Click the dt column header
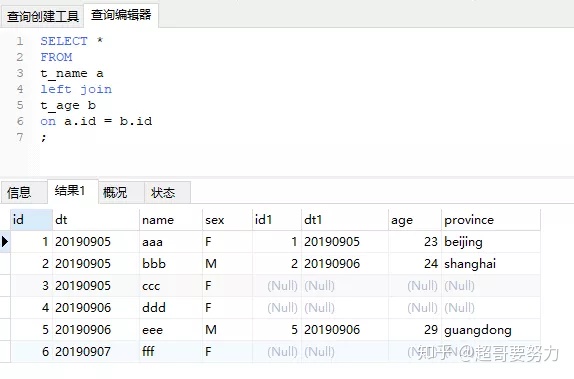Viewport: 574px width, 379px height. pyautogui.click(x=96, y=220)
